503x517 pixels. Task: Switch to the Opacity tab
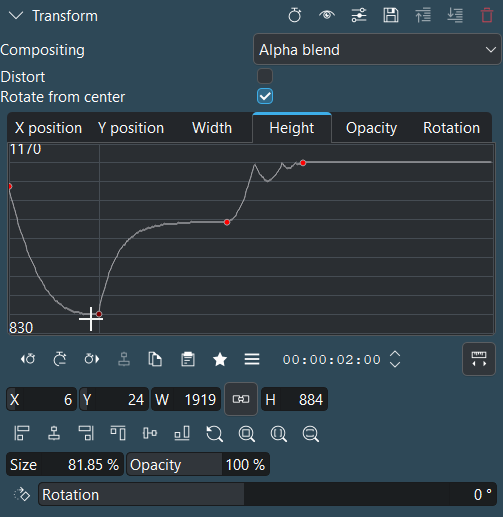(x=371, y=128)
